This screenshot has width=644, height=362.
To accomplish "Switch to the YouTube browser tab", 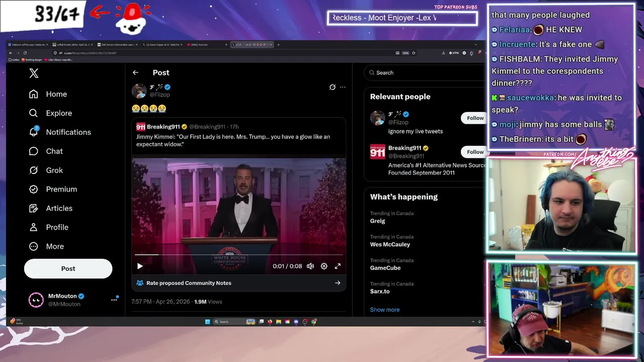I will (206, 44).
